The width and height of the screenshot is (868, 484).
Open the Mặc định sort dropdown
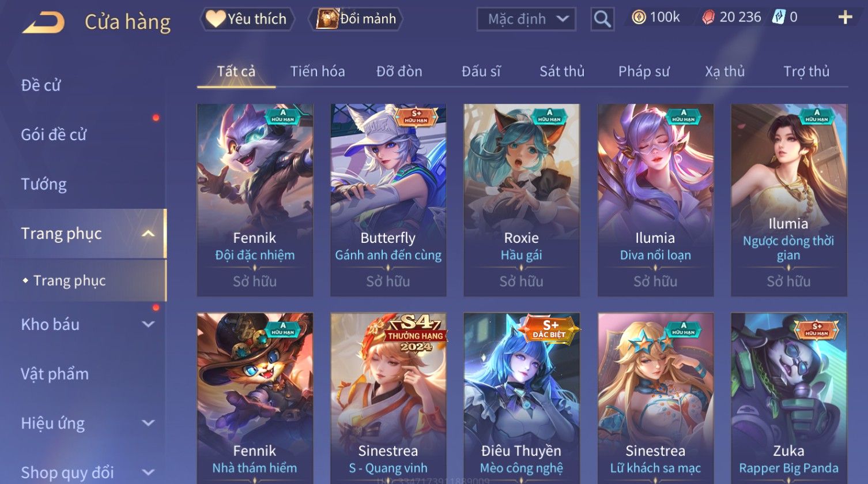coord(526,19)
